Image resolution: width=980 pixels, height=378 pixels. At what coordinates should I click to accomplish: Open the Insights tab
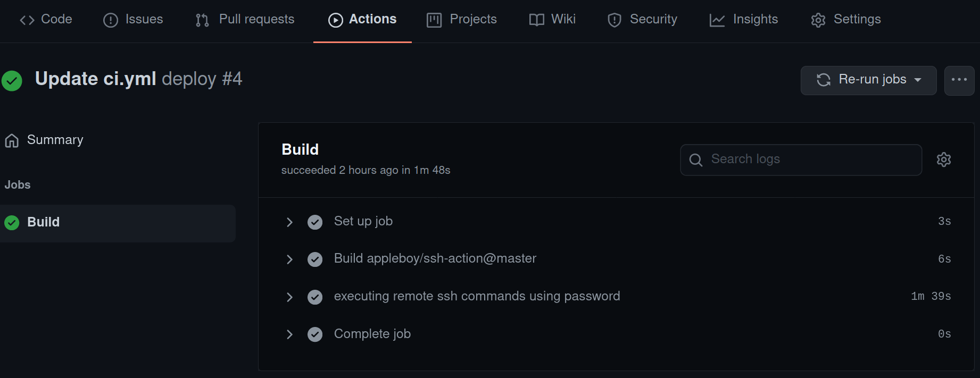point(744,20)
